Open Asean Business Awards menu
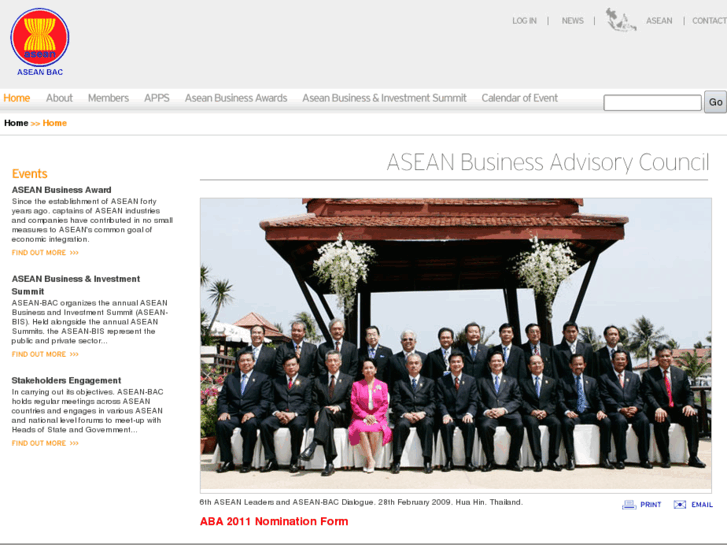The height and width of the screenshot is (545, 727). click(x=236, y=98)
